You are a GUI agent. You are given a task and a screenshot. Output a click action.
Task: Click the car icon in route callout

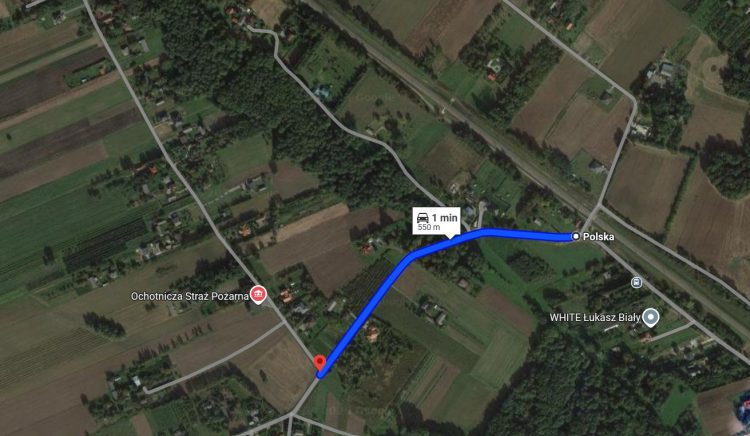point(422,218)
